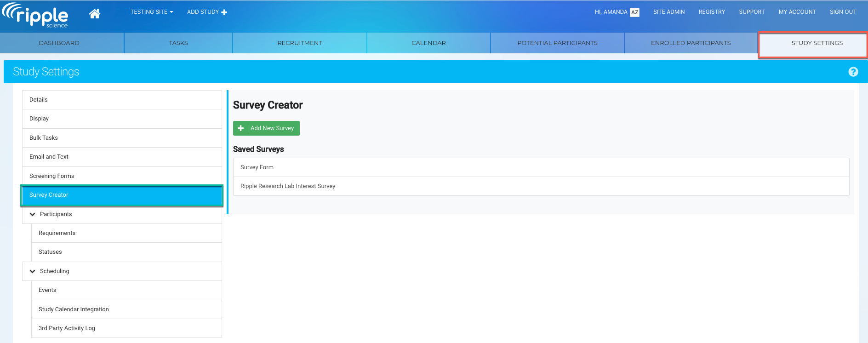Select Bulk Tasks in the sidebar
This screenshot has height=343, width=868.
[x=44, y=138]
